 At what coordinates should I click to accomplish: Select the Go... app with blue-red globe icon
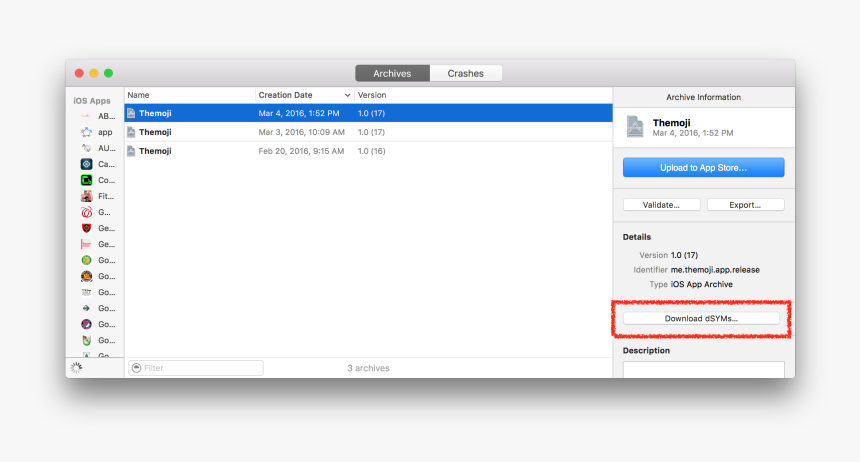point(97,324)
